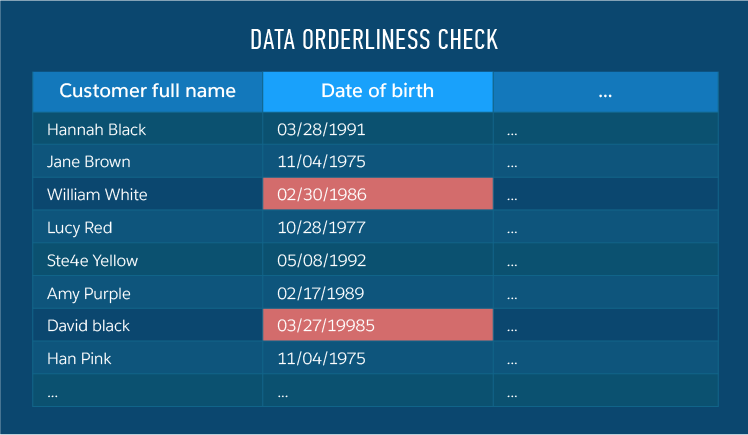Click the Lucy Red name cell
The image size is (748, 435).
click(80, 228)
